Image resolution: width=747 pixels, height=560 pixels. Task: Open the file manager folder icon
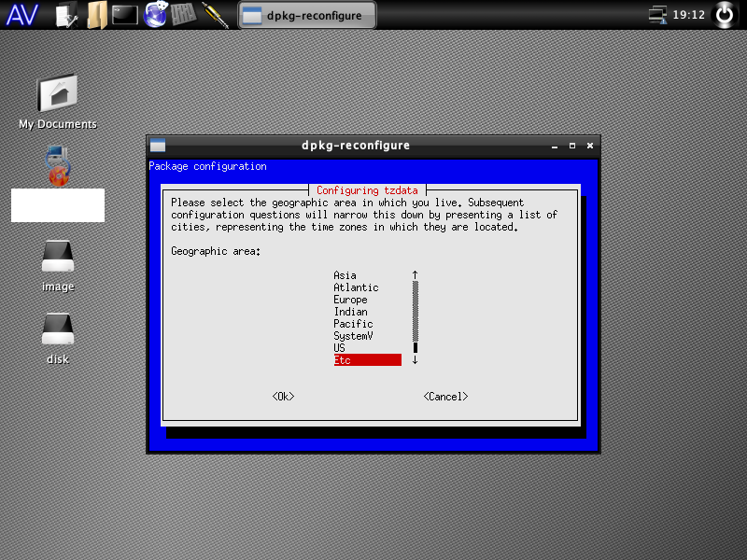pyautogui.click(x=97, y=15)
